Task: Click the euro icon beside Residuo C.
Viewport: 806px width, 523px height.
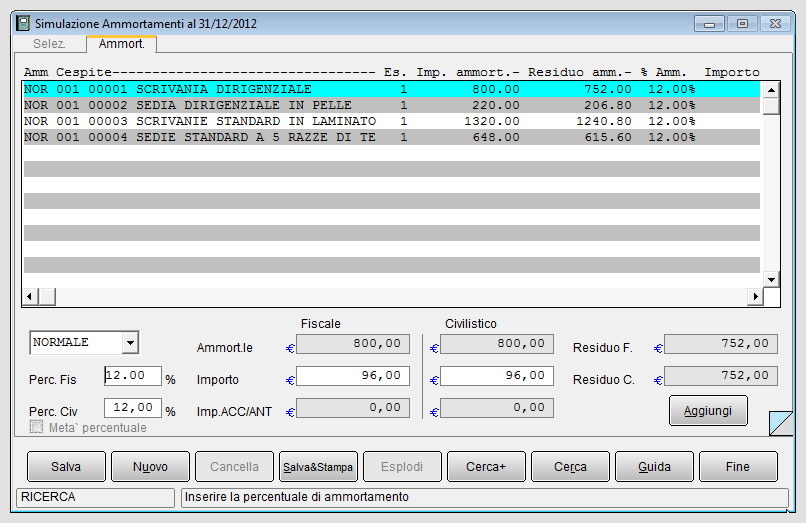Action: click(x=658, y=380)
